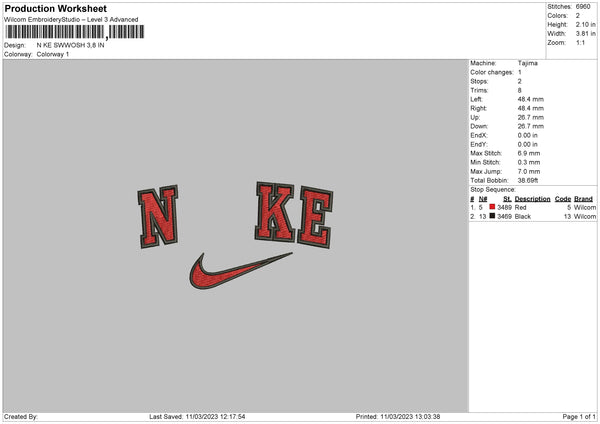Click the Max Jump value '7.0 mm'

tap(529, 171)
